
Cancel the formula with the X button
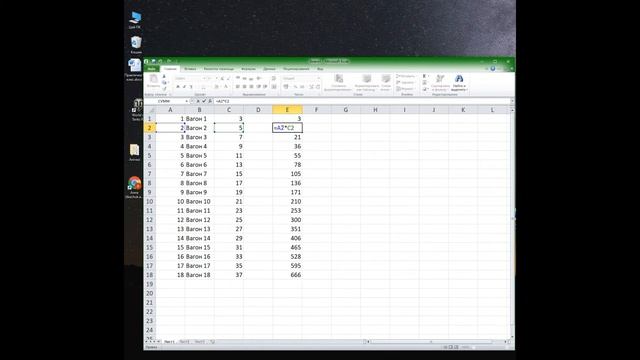click(198, 101)
